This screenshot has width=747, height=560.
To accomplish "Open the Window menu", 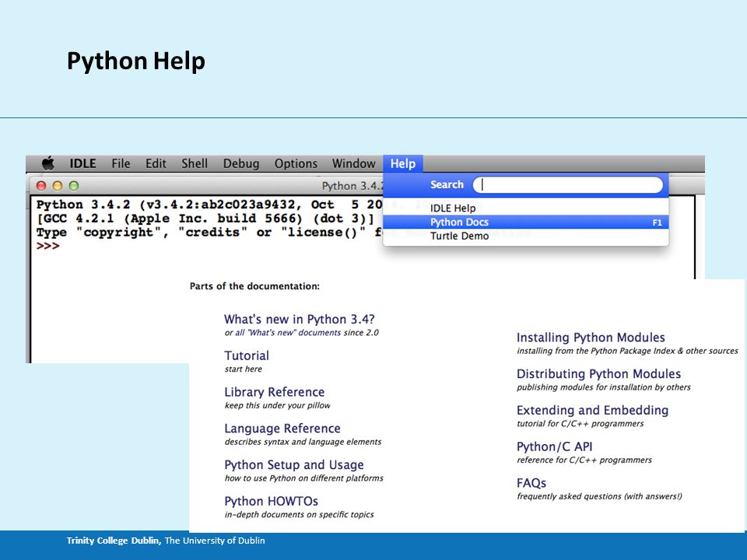I will coord(353,163).
